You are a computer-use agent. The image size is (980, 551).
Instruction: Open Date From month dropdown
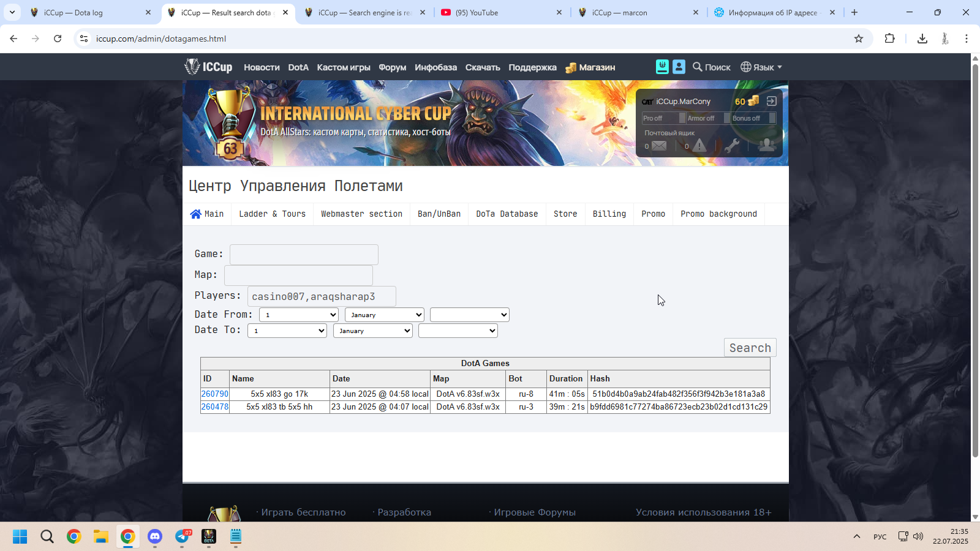click(x=385, y=315)
